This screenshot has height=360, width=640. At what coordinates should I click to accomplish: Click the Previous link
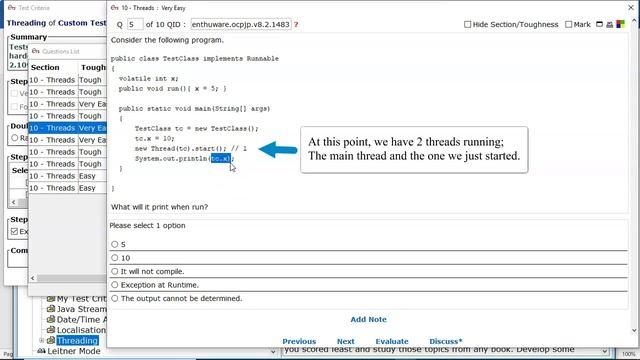click(x=299, y=341)
